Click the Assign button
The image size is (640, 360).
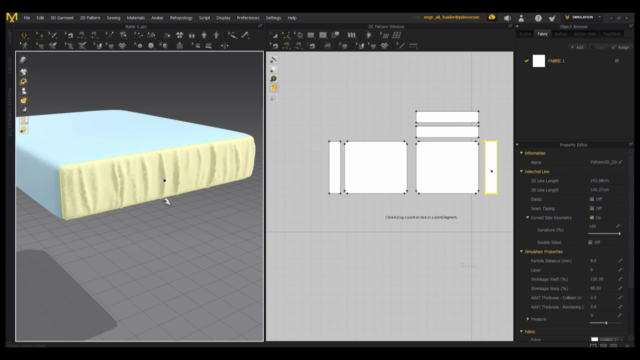pos(621,47)
